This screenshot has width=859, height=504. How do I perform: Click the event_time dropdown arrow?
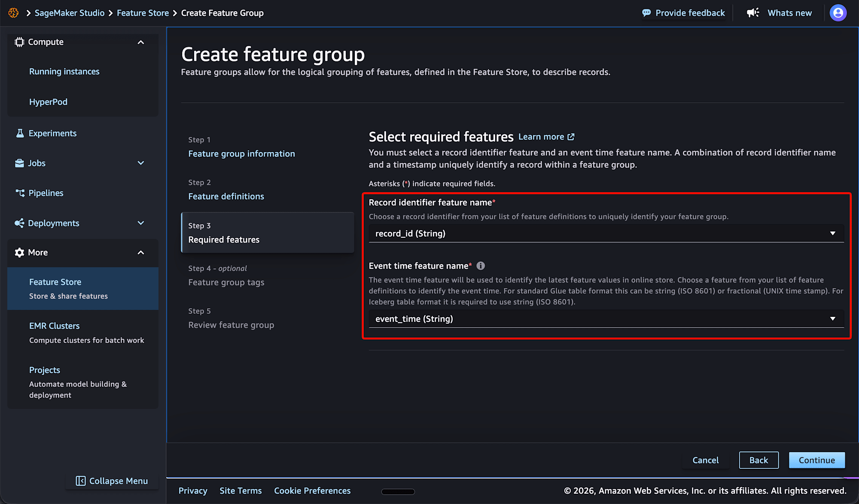[832, 319]
